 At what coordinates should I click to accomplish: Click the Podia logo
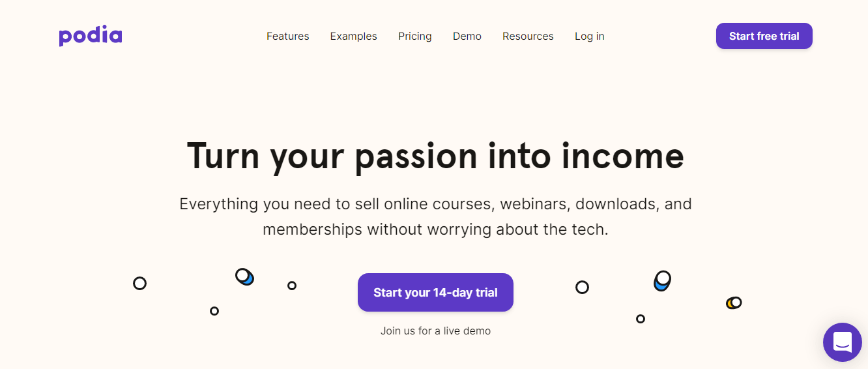click(91, 36)
